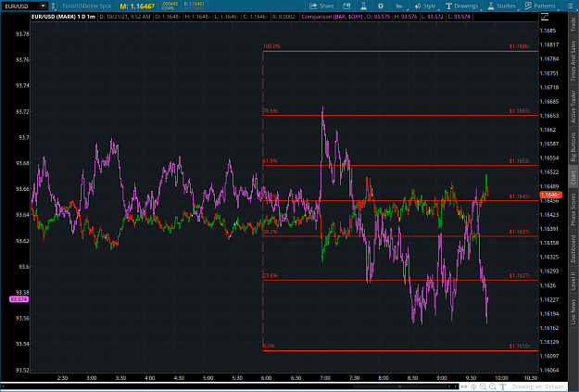Open the Times And Sales sidebar tab

tap(573, 60)
